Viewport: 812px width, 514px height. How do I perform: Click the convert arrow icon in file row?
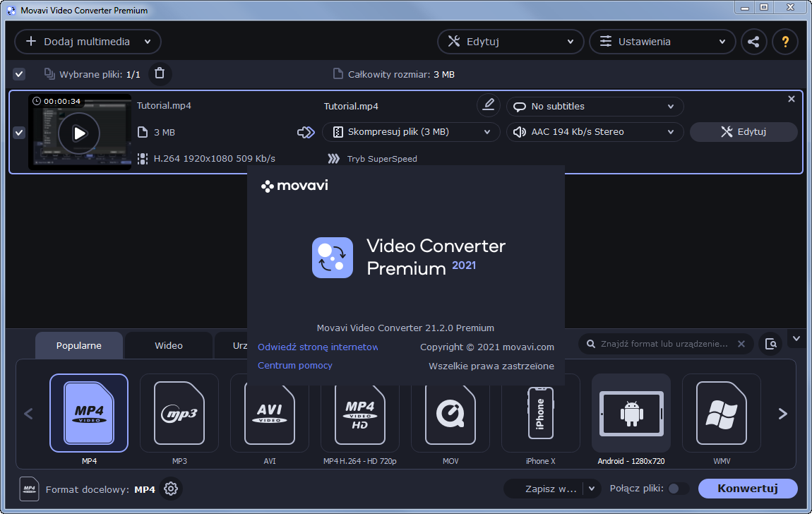tap(306, 133)
